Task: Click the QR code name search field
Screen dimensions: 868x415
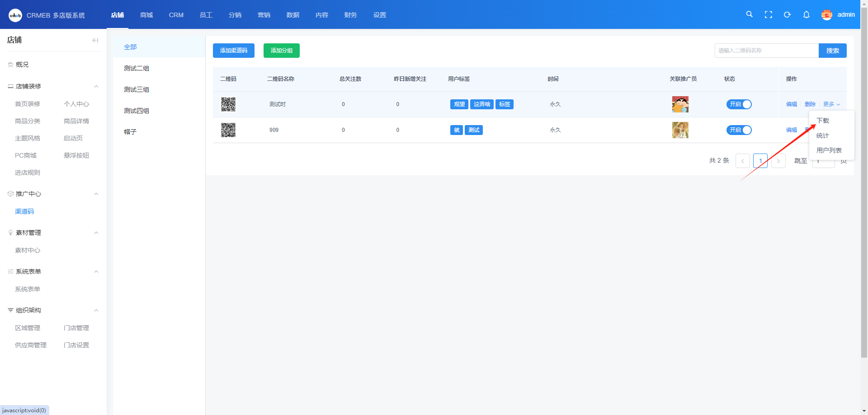Action: (766, 51)
